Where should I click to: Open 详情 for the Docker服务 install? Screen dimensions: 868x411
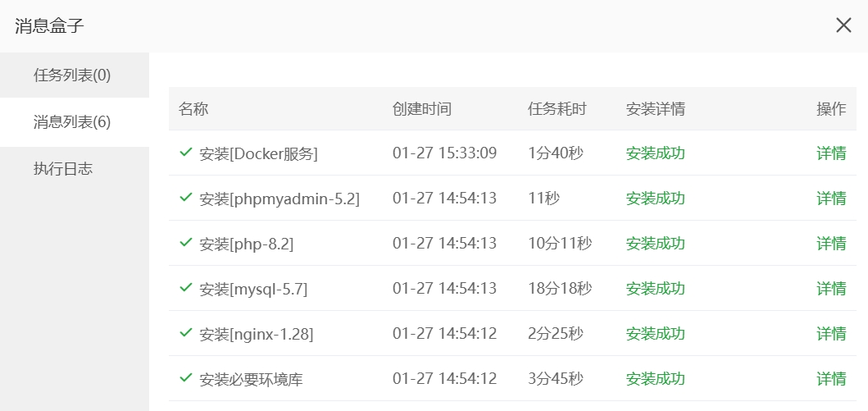tap(831, 153)
